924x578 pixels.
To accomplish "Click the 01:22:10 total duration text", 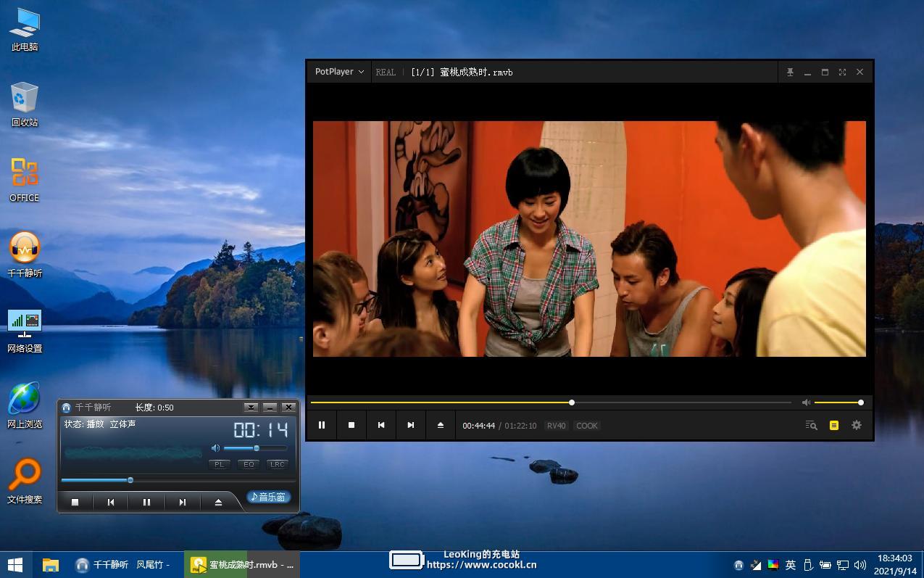I will coord(521,426).
